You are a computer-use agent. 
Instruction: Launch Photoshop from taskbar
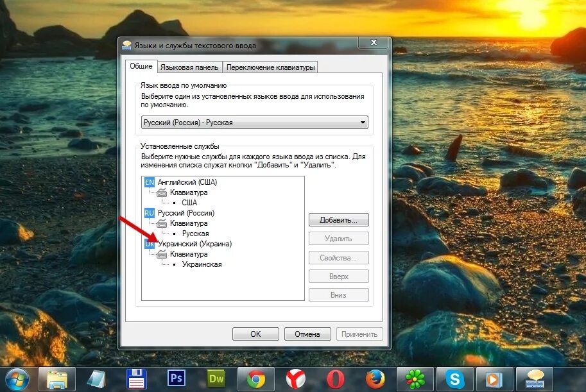tap(176, 378)
